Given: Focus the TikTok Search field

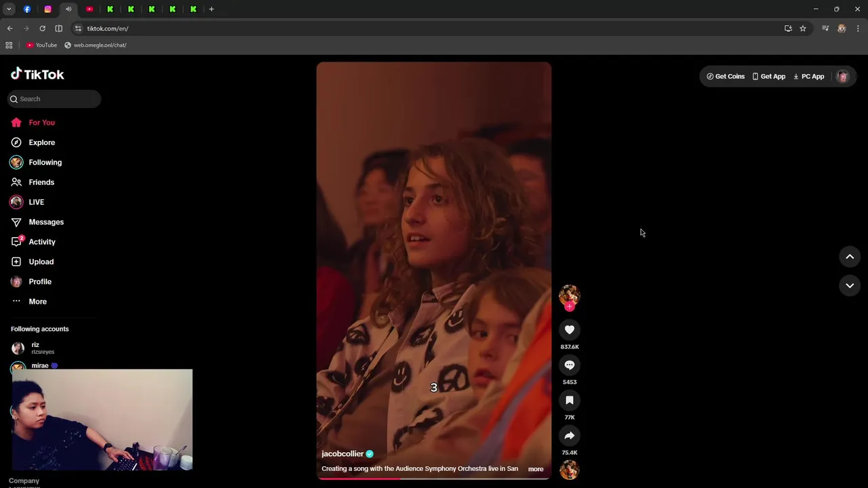Looking at the screenshot, I should 54,99.
